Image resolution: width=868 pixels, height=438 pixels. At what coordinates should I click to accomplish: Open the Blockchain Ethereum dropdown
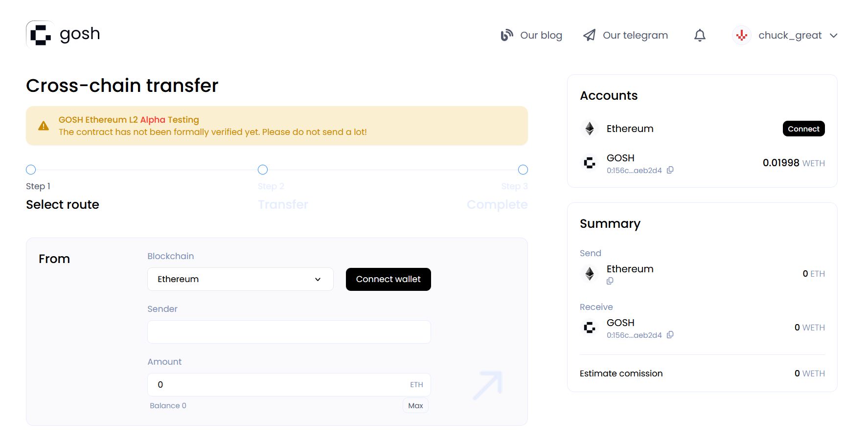tap(240, 279)
